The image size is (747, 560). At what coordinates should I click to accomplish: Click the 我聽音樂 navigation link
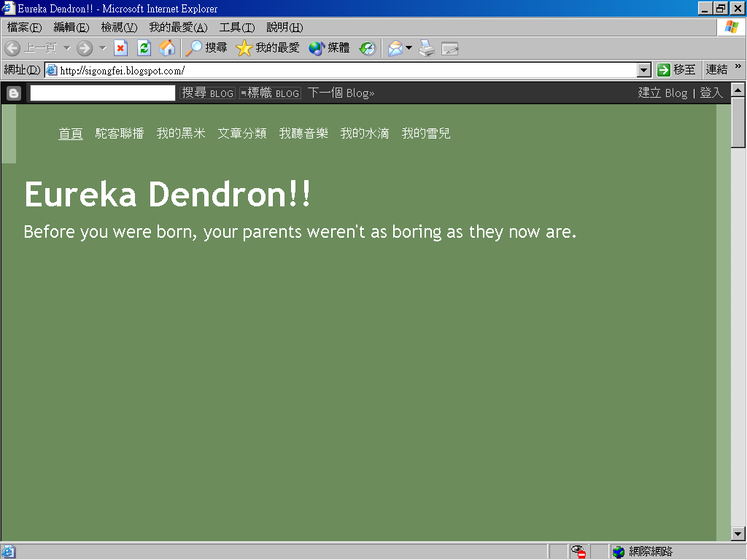303,133
